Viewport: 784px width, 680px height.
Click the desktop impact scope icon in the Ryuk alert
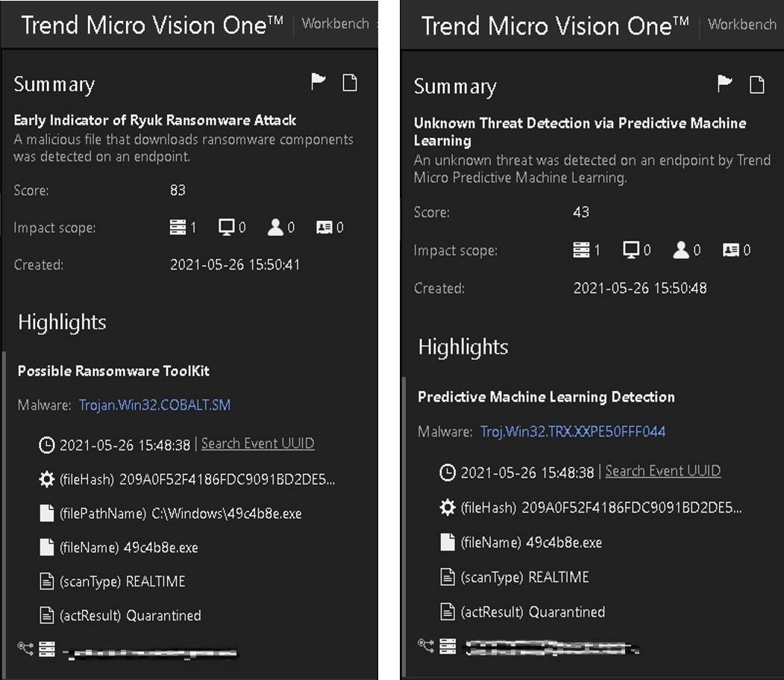coord(227,227)
